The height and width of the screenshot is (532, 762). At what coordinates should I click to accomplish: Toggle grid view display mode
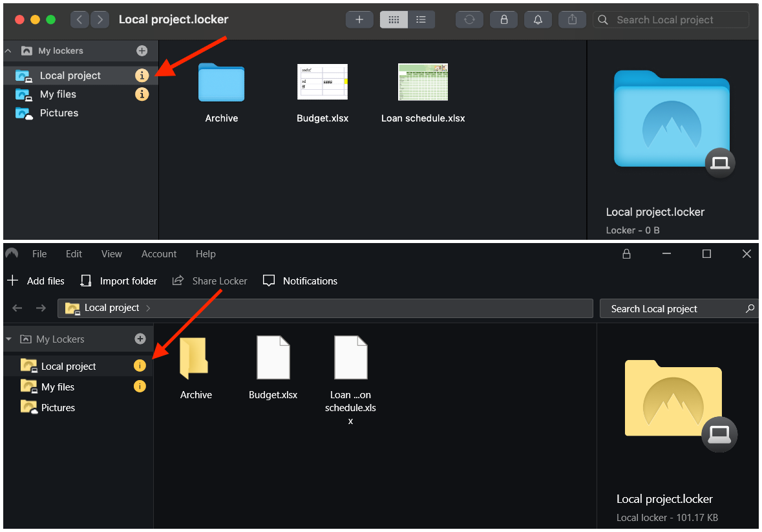point(394,19)
